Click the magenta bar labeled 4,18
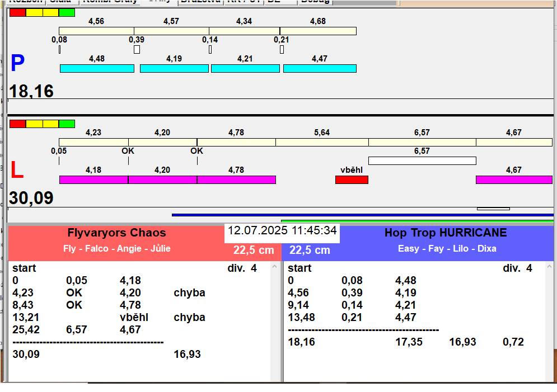This screenshot has height=392, width=557. tap(93, 180)
